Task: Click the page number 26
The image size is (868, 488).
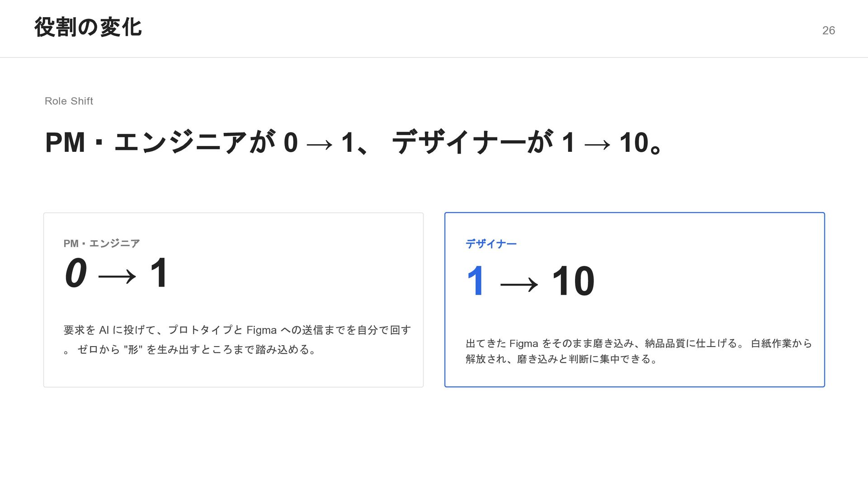Action: point(828,30)
